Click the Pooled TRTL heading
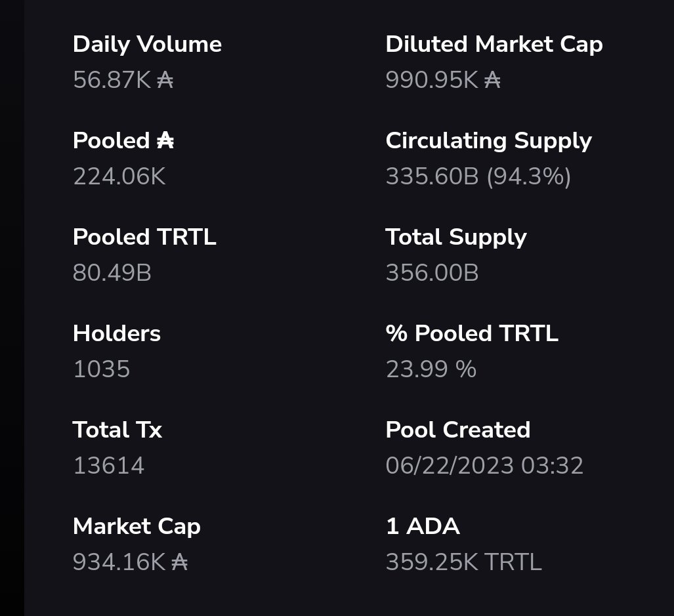 (144, 237)
